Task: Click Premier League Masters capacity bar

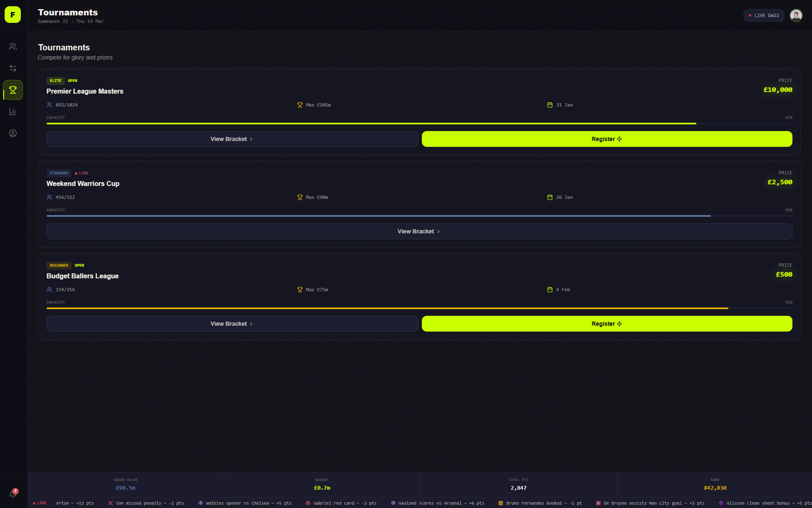Action: coord(419,124)
